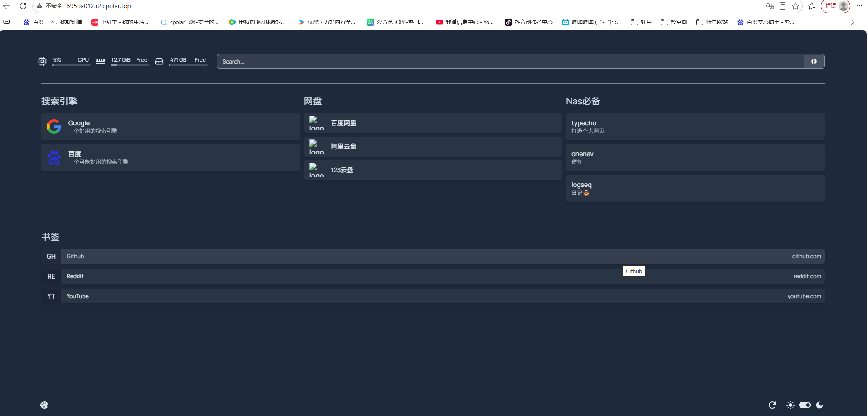Click the broken logo image beside 123云盘
This screenshot has width=868, height=416.
coord(317,170)
